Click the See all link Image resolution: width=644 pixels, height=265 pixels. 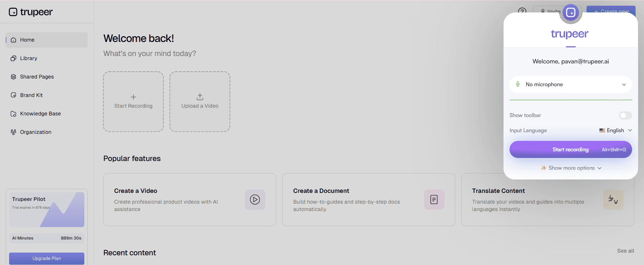tap(626, 251)
